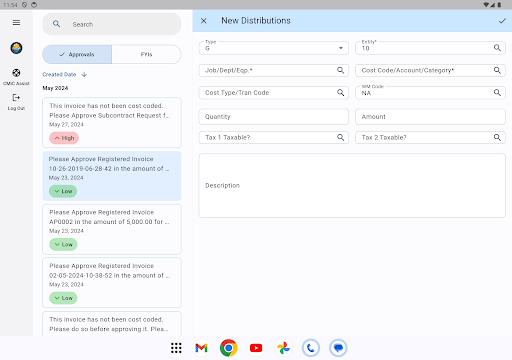This screenshot has width=512, height=360.
Task: Switch to the FYIs tab
Action: [146, 54]
